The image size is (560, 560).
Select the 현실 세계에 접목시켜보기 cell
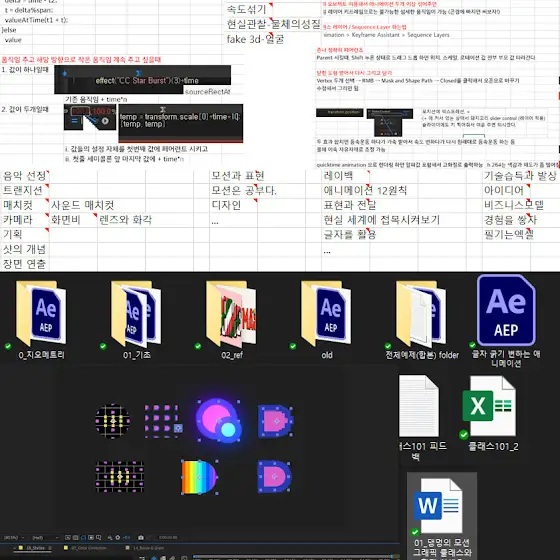381,220
